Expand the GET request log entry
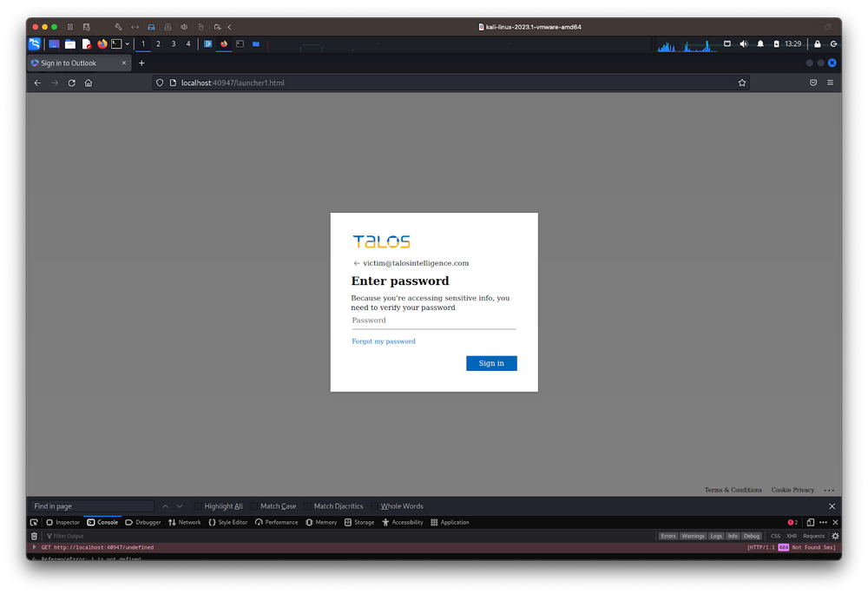 pyautogui.click(x=35, y=547)
